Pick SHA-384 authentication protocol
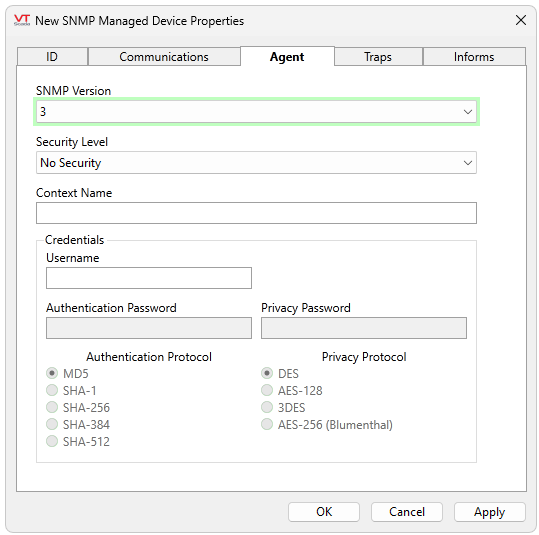This screenshot has width=539, height=535. click(x=78, y=425)
